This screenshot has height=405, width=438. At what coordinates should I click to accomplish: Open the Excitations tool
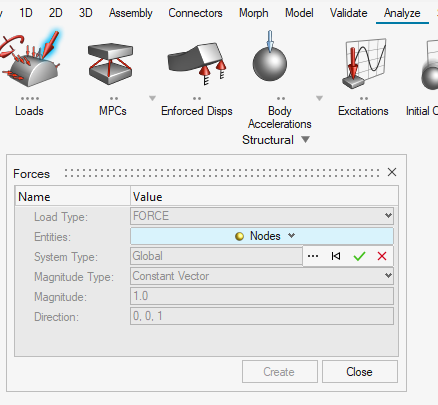364,63
